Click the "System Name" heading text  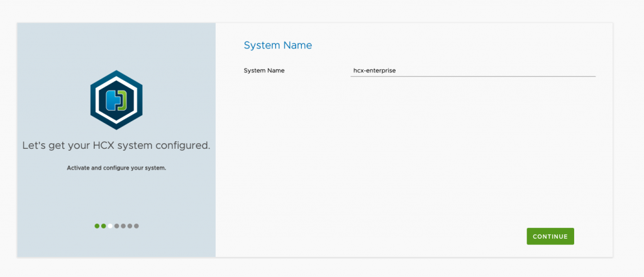(278, 45)
